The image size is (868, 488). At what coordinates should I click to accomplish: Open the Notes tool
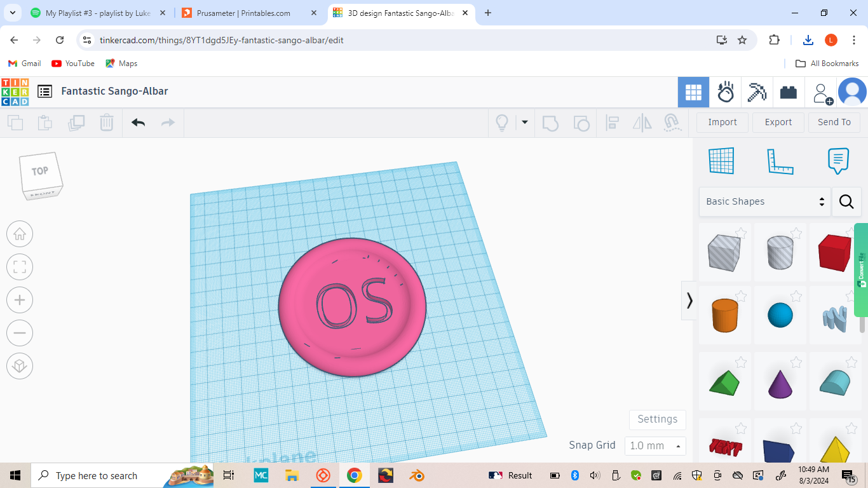[x=839, y=161]
